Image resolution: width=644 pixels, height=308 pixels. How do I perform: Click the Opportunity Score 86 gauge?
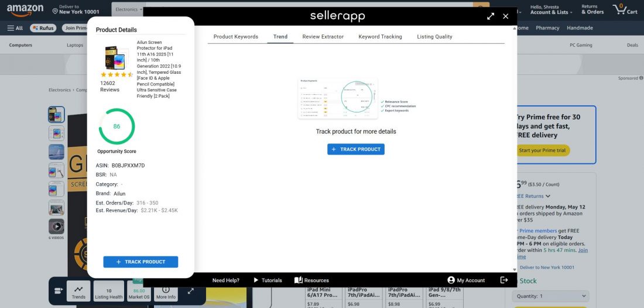(117, 126)
